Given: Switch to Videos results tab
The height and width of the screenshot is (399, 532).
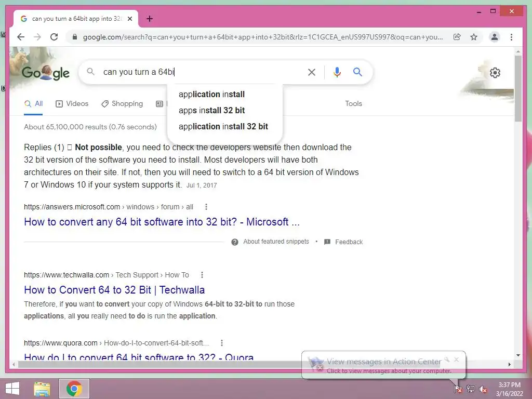Looking at the screenshot, I should pyautogui.click(x=72, y=103).
